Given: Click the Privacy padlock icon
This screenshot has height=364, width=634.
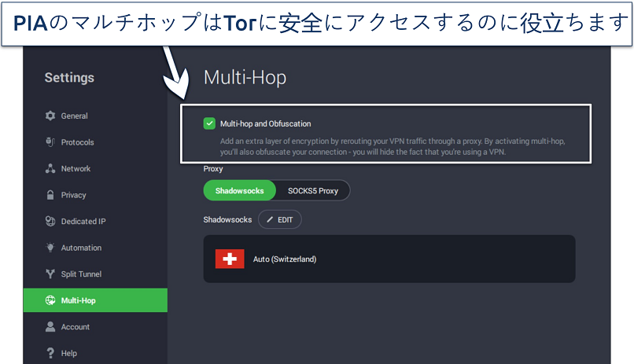Looking at the screenshot, I should pos(50,195).
